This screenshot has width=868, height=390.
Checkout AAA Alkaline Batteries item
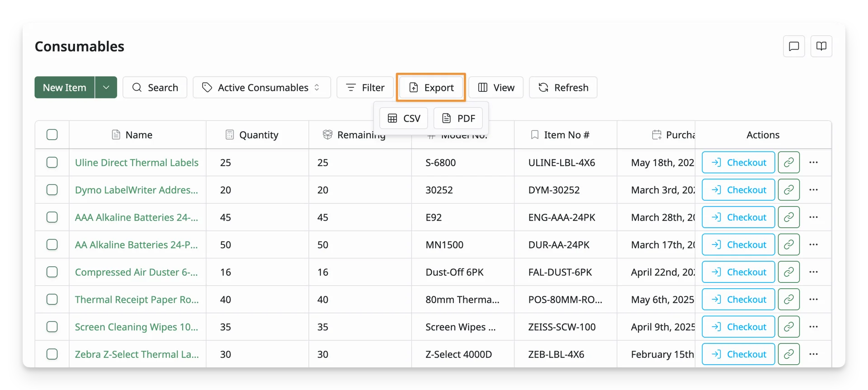(x=738, y=217)
